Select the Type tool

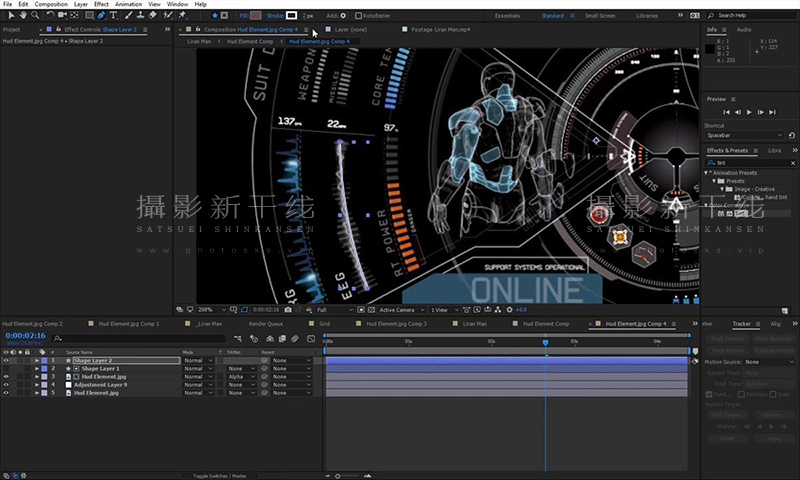(x=113, y=15)
